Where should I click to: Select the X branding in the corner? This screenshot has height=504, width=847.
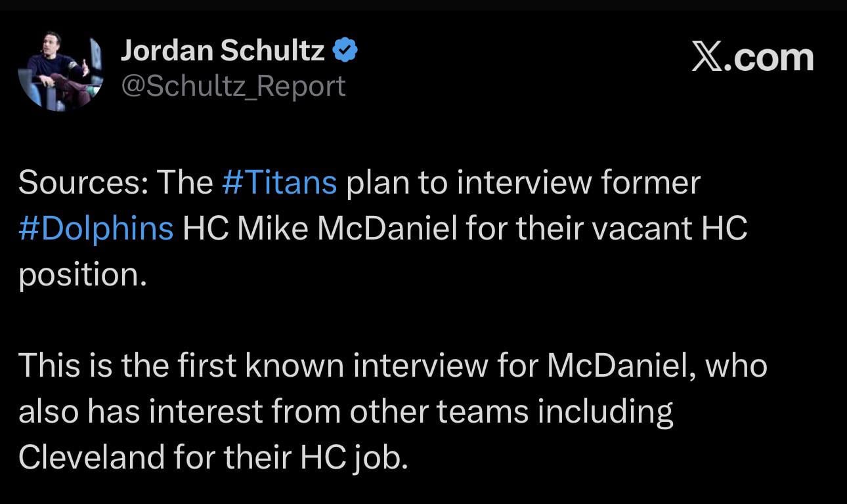752,57
